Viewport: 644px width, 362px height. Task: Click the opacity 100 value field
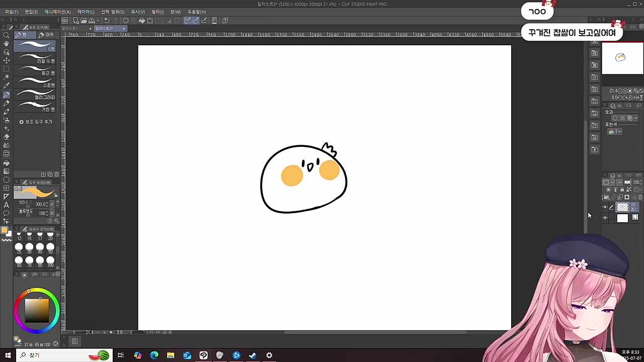(x=43, y=213)
